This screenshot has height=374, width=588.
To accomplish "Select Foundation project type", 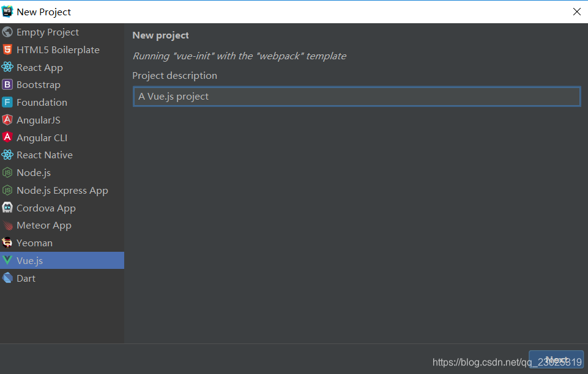I will coord(62,102).
